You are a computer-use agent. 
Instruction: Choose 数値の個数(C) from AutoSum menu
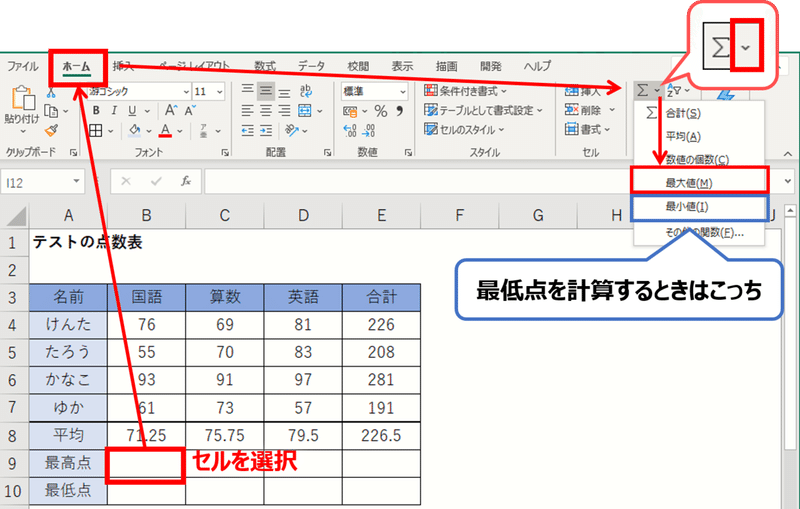(699, 160)
